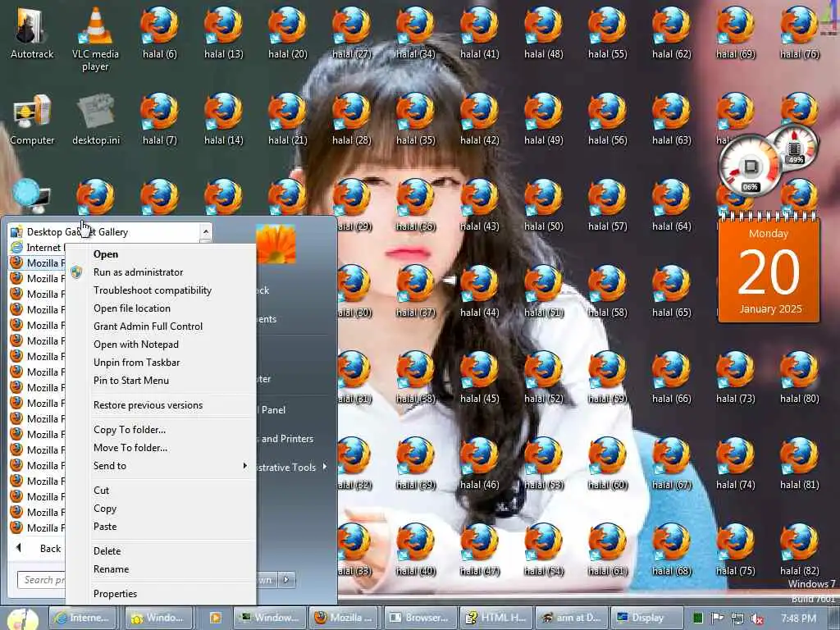Expand Administrative Tools submenu arrow
Viewport: 840px width, 630px height.
point(325,467)
